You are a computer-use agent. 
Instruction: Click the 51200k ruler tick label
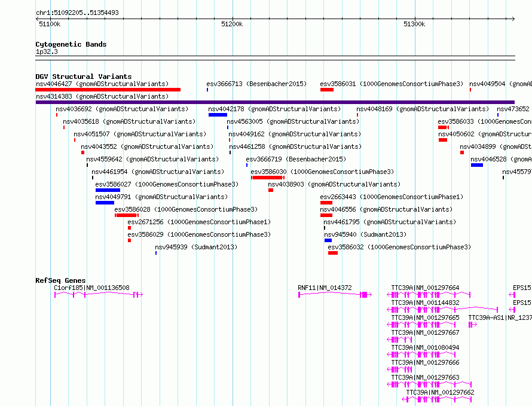pyautogui.click(x=232, y=24)
